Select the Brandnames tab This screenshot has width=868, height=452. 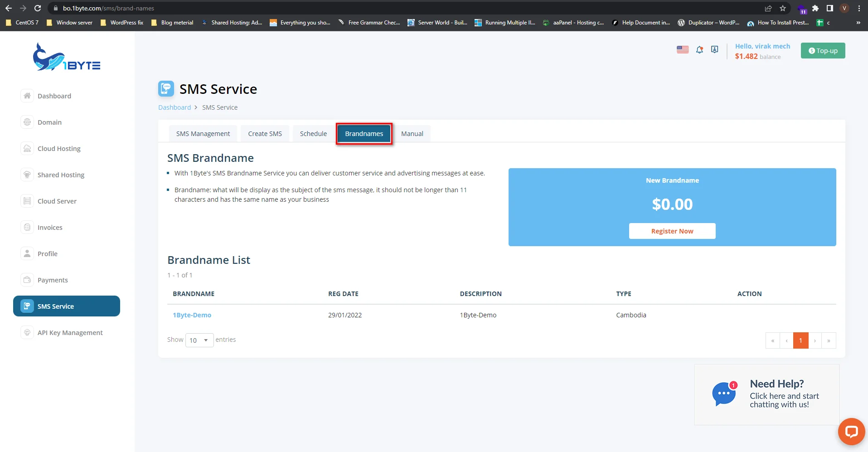tap(364, 134)
